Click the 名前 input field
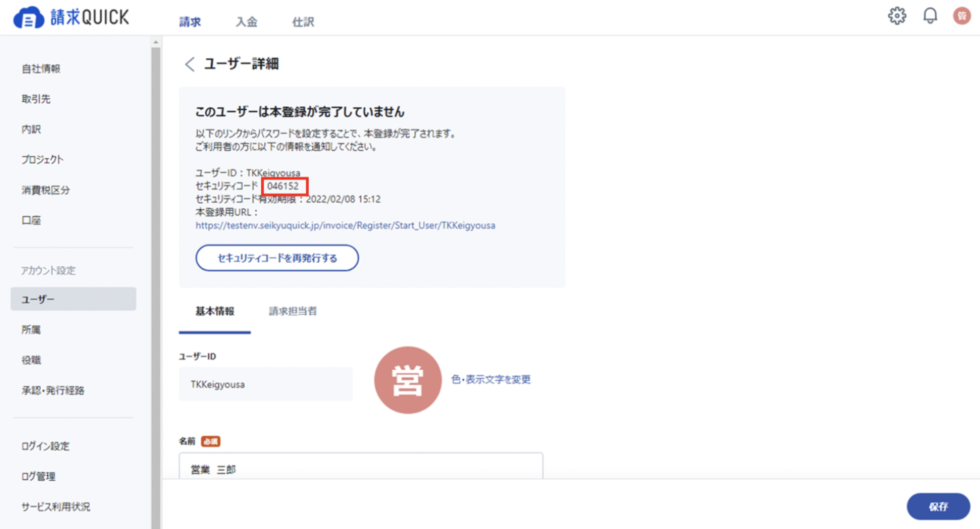Viewport: 980px width, 529px height. (361, 466)
